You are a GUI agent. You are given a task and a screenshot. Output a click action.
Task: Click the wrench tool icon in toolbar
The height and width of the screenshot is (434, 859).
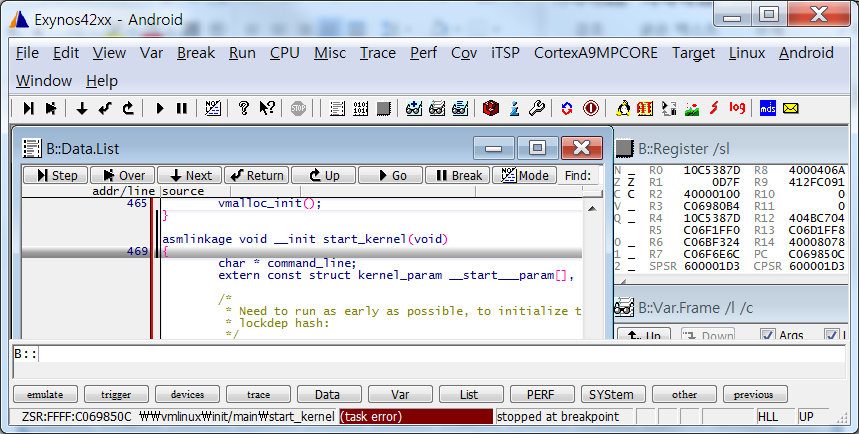536,108
